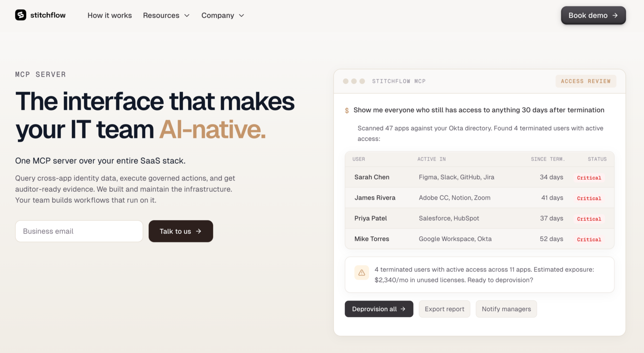Click the third window dot in MCP panel
The image size is (644, 353).
point(362,81)
